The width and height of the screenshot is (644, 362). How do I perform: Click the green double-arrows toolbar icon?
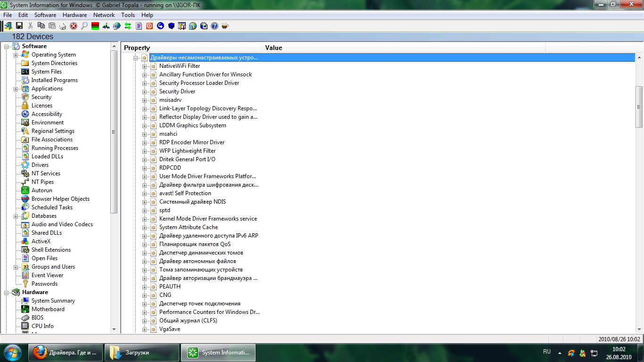128,26
